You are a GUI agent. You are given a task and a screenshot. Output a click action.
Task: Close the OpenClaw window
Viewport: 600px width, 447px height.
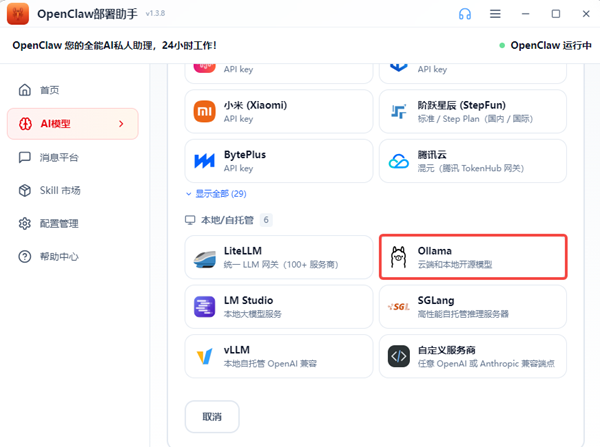point(586,14)
